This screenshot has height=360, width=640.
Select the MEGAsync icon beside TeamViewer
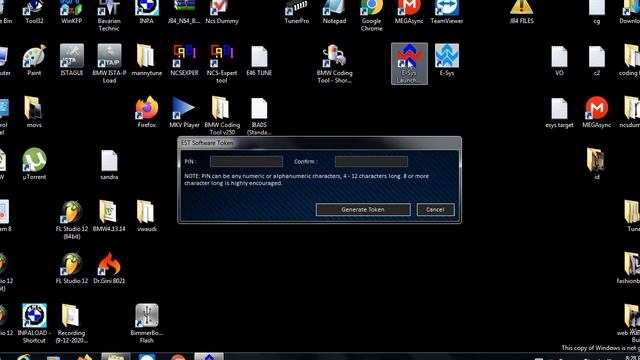[409, 12]
